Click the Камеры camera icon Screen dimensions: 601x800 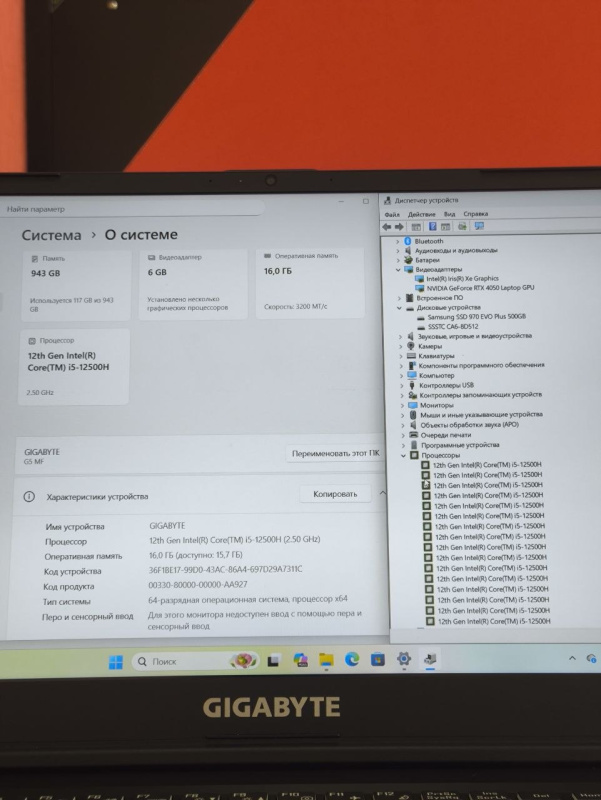tap(411, 346)
